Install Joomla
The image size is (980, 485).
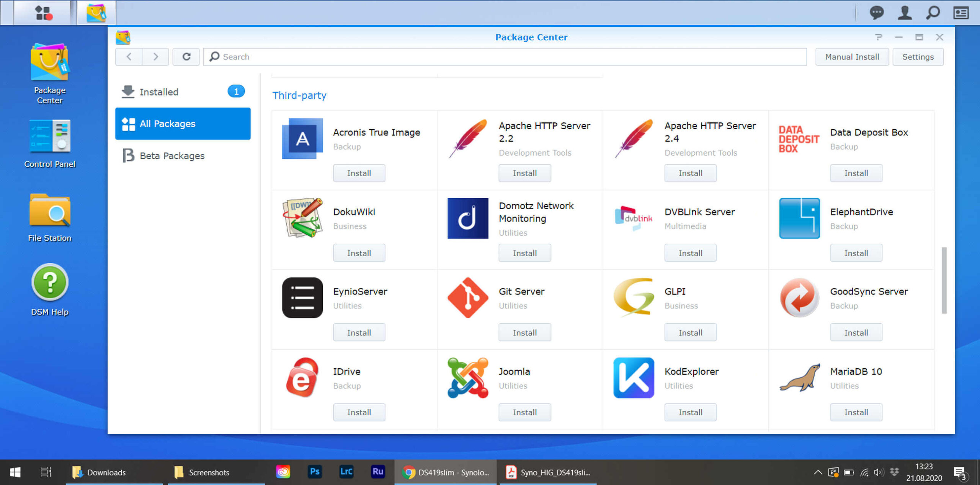tap(524, 412)
